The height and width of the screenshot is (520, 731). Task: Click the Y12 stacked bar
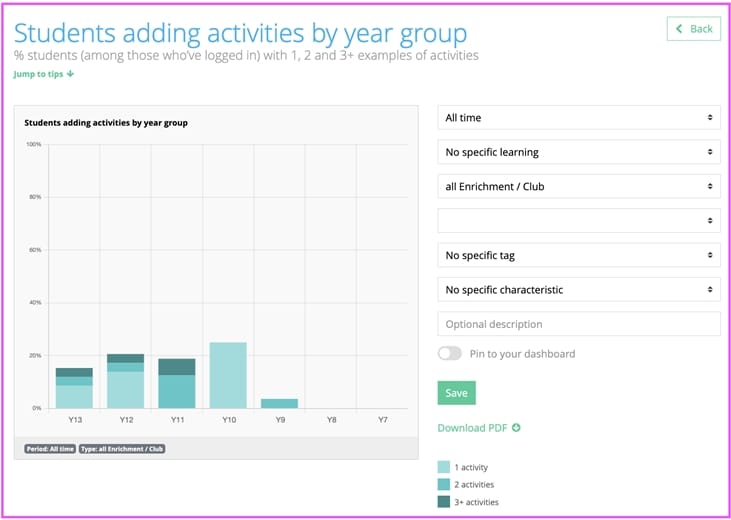point(125,381)
